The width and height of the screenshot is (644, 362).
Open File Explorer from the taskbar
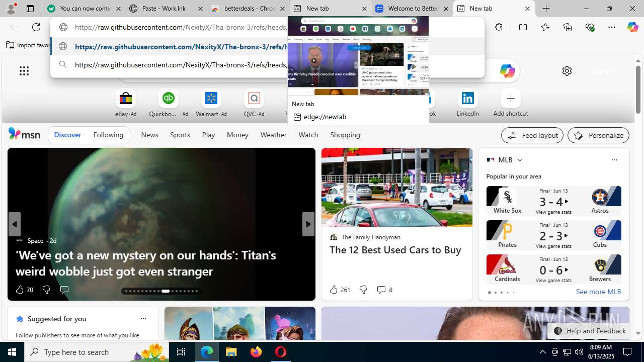(x=231, y=352)
